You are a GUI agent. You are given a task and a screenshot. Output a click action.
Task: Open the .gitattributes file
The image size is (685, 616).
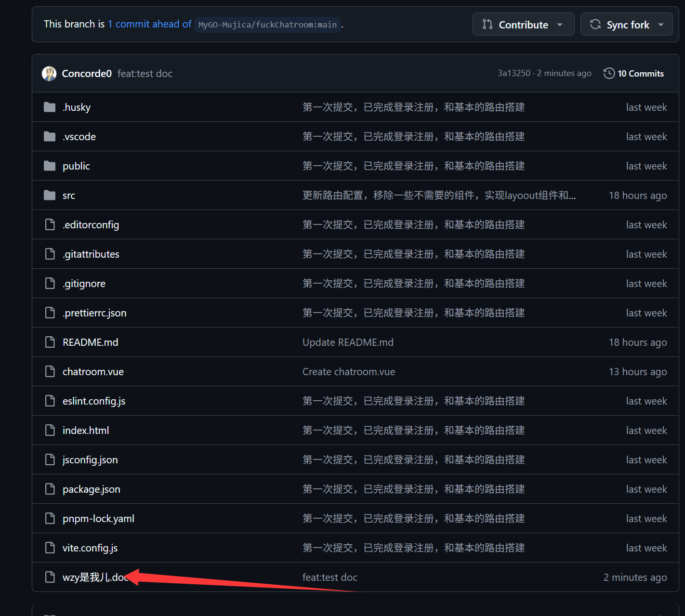click(x=91, y=254)
